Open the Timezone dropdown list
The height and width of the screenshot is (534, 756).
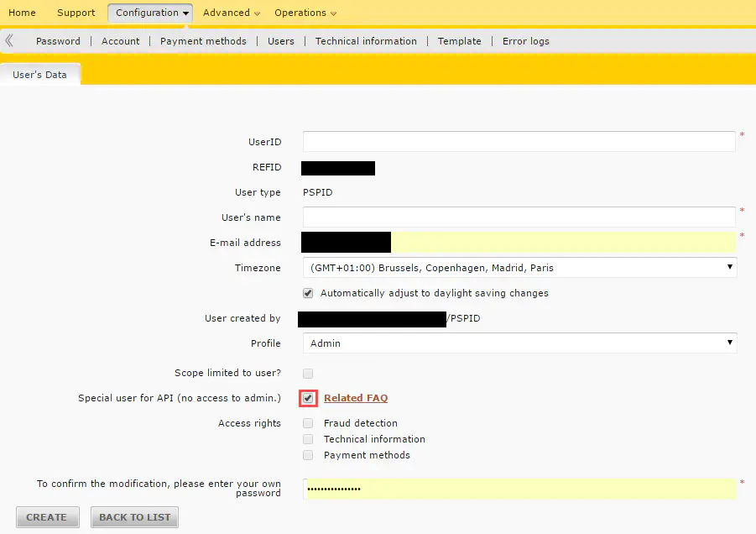tap(519, 268)
